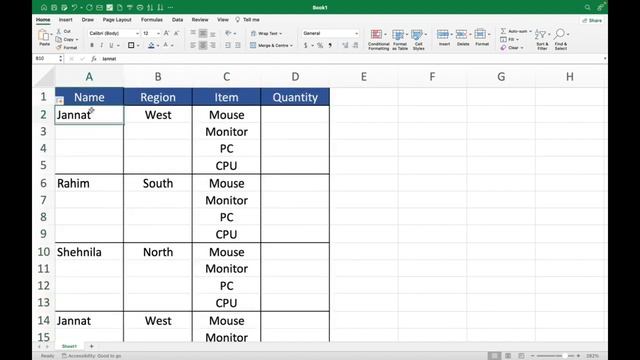Click the Find & Select magnifier icon
The height and width of the screenshot is (360, 640).
click(x=560, y=34)
